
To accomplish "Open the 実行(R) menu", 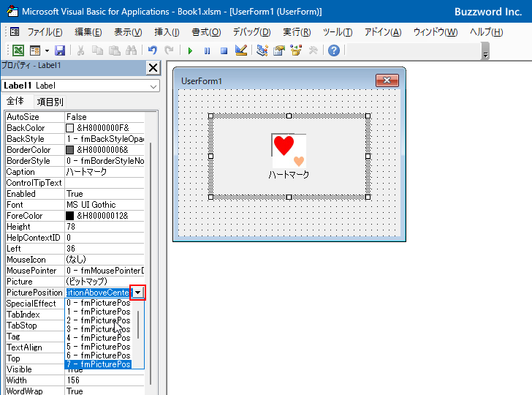I will [x=297, y=32].
